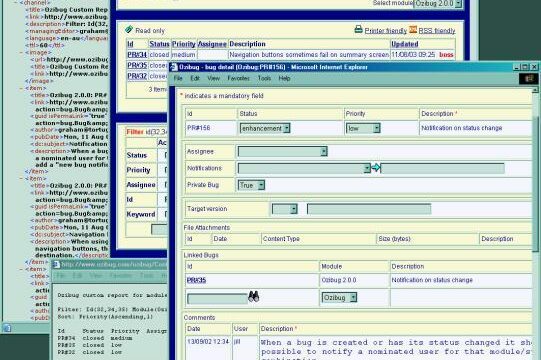Click the document icon in the bottom-left status bar
Image resolution: width=541 pixels, height=360 pixels.
pos(8,328)
